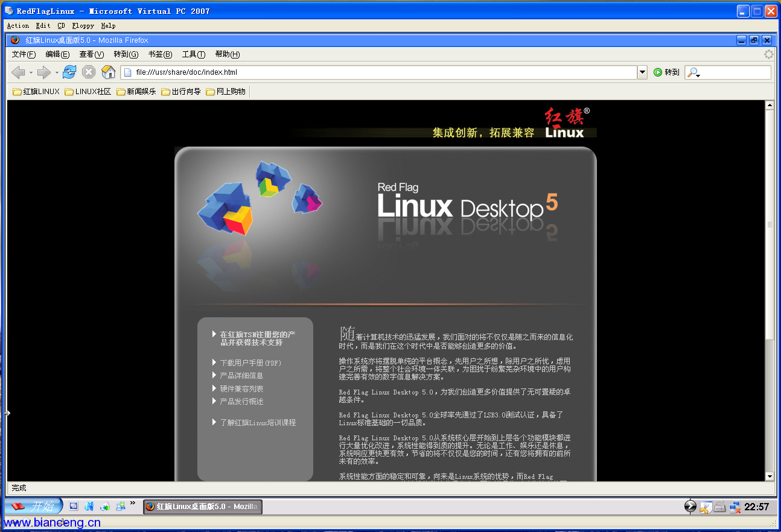Open the 产品发行概述 link
781x532 pixels.
click(241, 401)
